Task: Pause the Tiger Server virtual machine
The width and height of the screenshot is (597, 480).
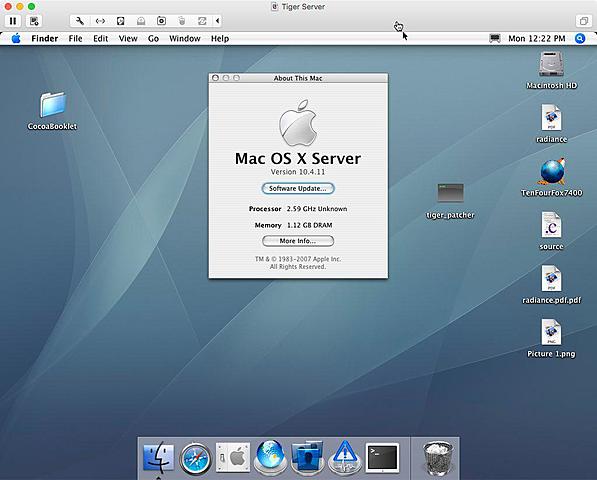Action: coord(13,21)
